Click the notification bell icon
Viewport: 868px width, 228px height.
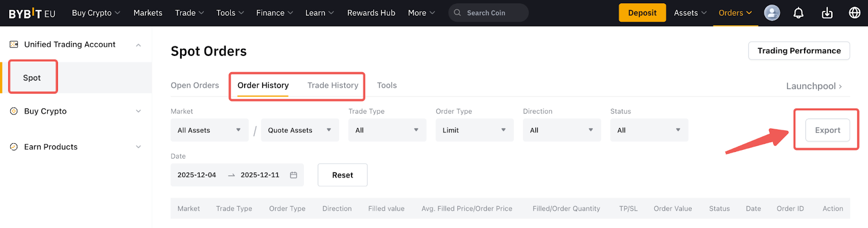pyautogui.click(x=799, y=13)
